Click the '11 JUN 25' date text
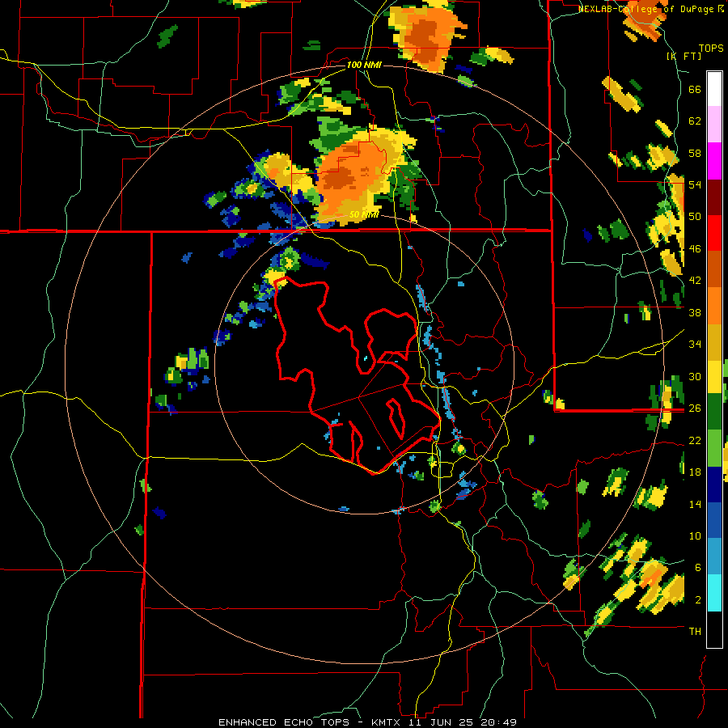Screen dimensions: 728x728 point(441,722)
